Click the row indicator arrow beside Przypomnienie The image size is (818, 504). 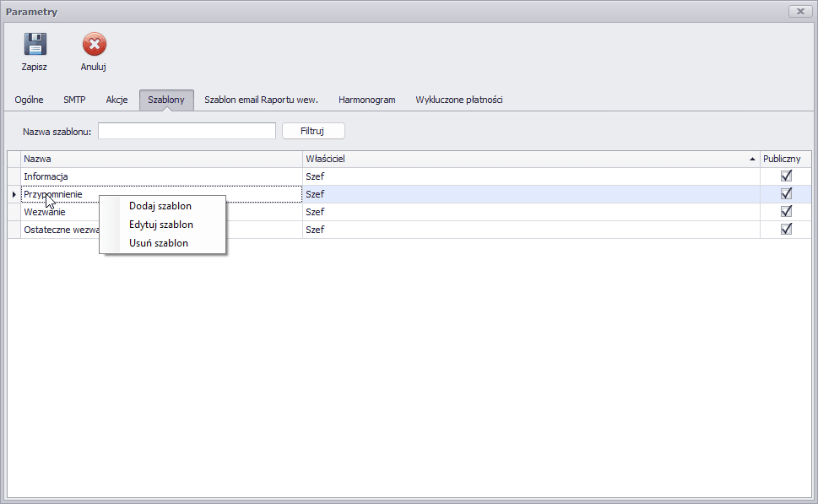point(14,194)
